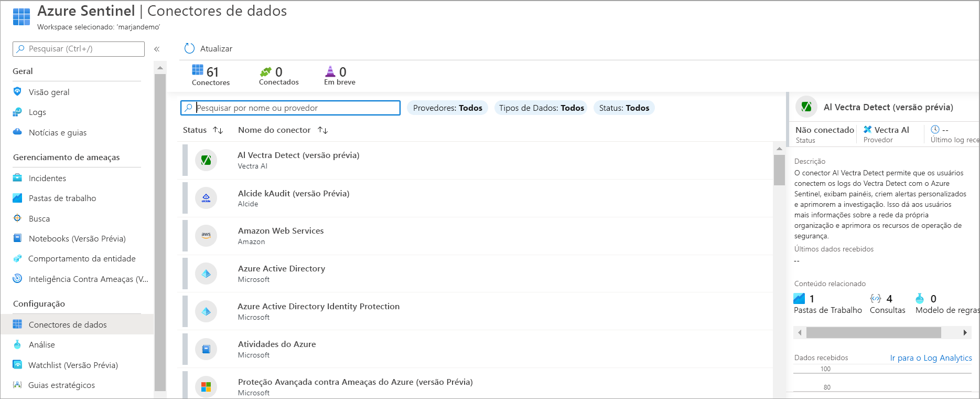
Task: Click the connector list vertical scrollbar thumb
Action: (779, 170)
